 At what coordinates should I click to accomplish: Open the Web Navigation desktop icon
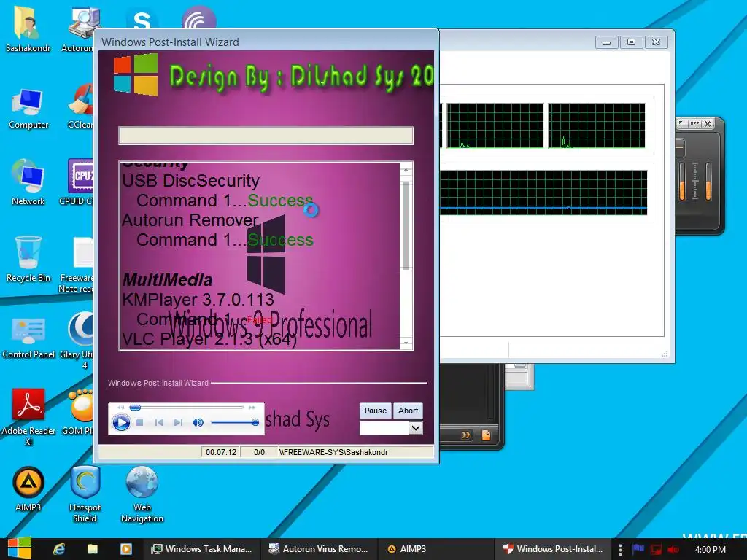point(142,494)
